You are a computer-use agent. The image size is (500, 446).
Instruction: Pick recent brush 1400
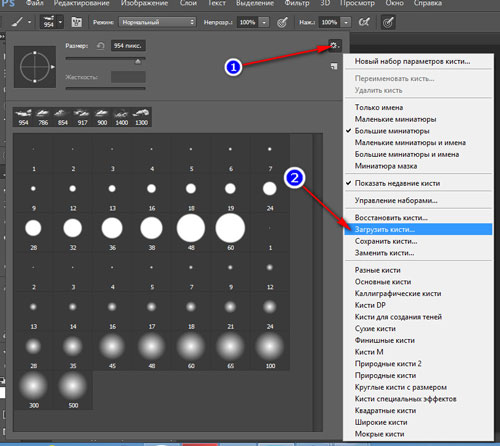tap(122, 117)
